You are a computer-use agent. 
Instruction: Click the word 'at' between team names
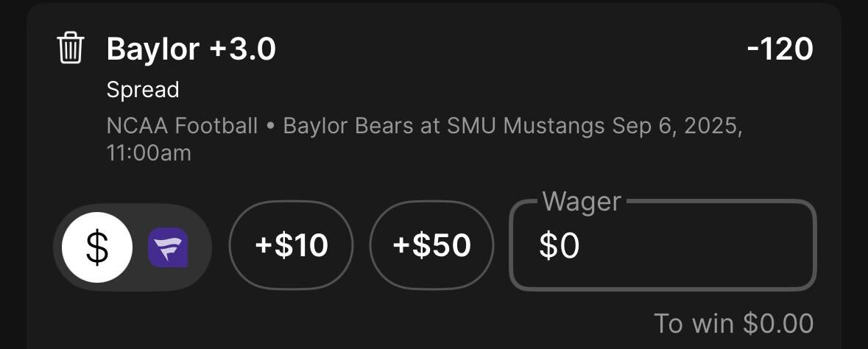(x=430, y=127)
